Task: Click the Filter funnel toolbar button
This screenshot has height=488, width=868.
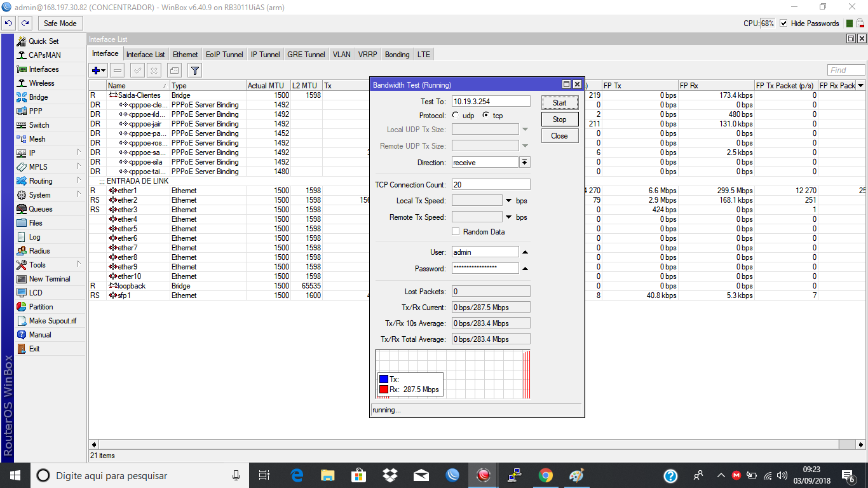Action: coord(195,71)
